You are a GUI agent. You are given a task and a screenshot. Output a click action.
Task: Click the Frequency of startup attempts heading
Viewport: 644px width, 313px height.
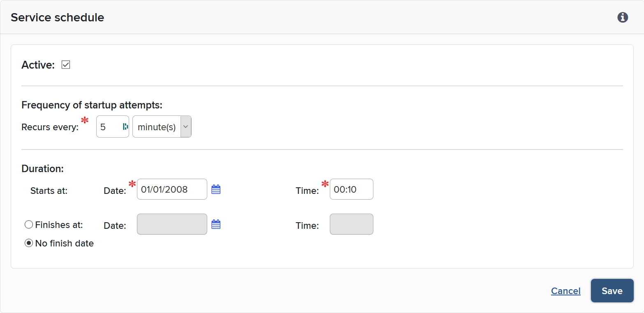tap(92, 105)
